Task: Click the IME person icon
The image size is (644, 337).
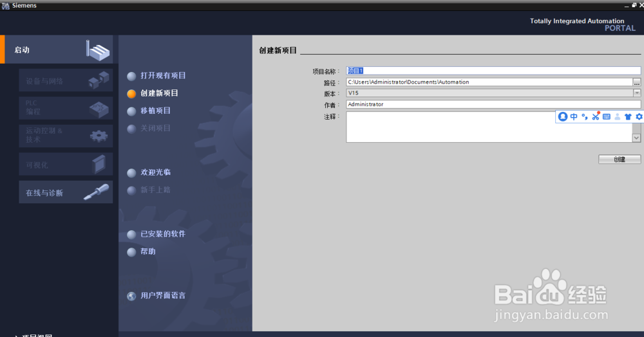Action: coord(618,116)
